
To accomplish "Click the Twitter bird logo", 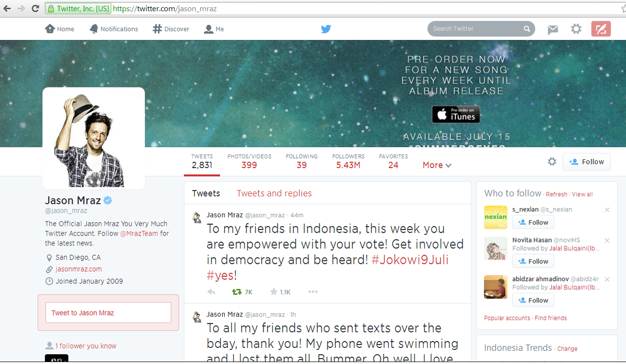I will pyautogui.click(x=326, y=29).
